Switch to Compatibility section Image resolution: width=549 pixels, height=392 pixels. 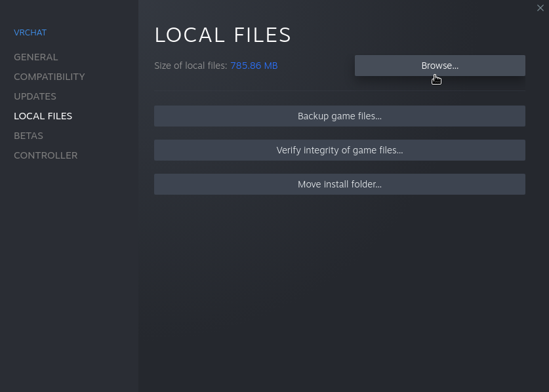click(49, 77)
